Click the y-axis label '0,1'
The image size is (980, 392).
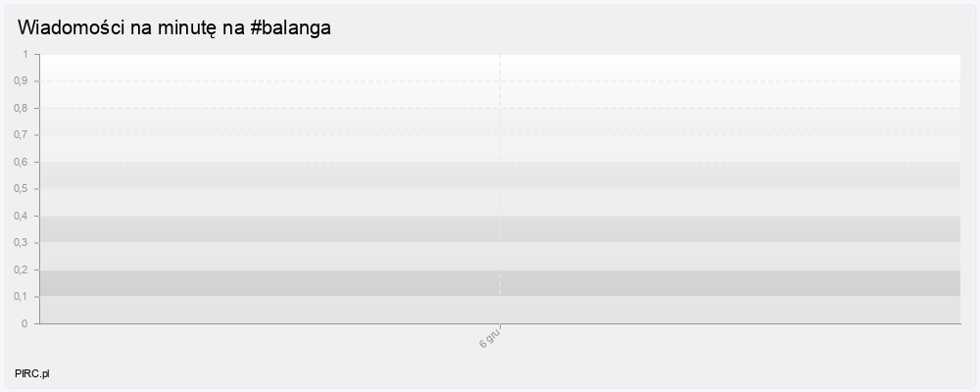[x=22, y=297]
